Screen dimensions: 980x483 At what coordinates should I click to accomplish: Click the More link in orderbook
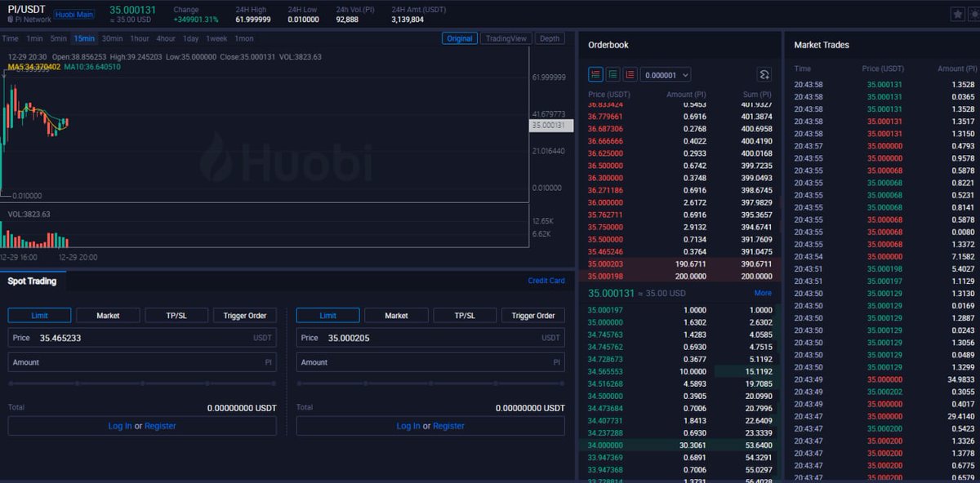[763, 293]
